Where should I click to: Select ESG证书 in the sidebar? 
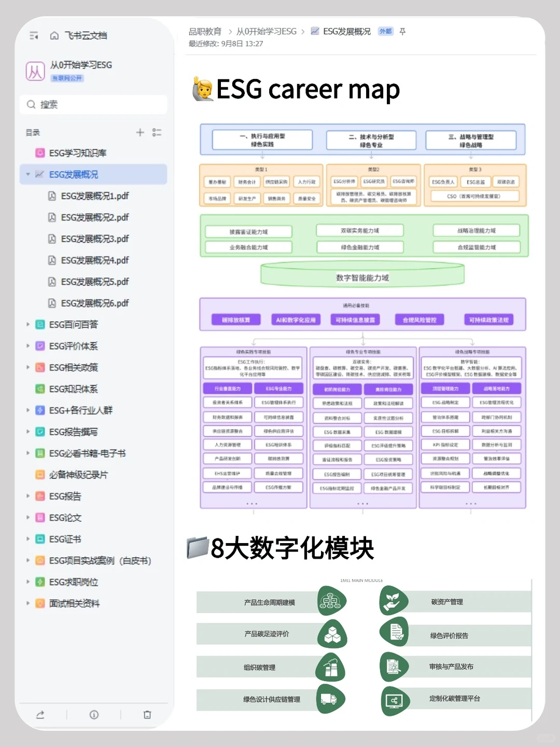(64, 539)
